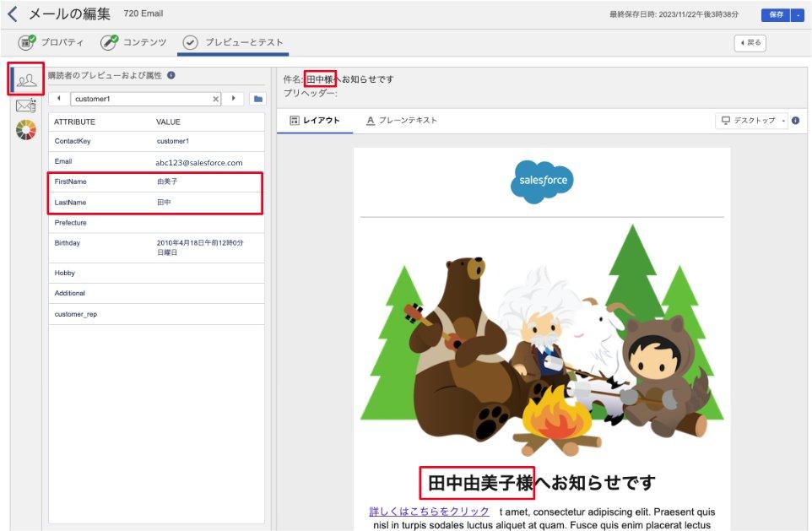Click the ContactKey value customer1
This screenshot has height=531, width=812.
click(173, 141)
